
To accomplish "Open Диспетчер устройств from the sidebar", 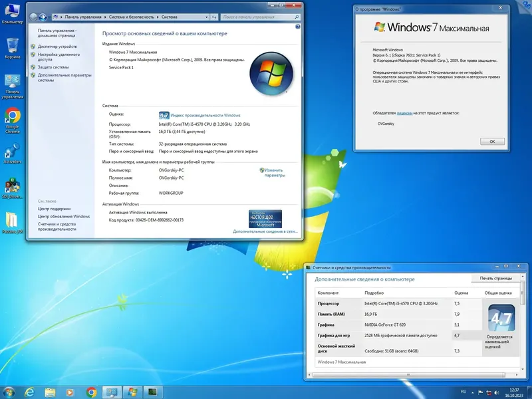I will pos(57,46).
